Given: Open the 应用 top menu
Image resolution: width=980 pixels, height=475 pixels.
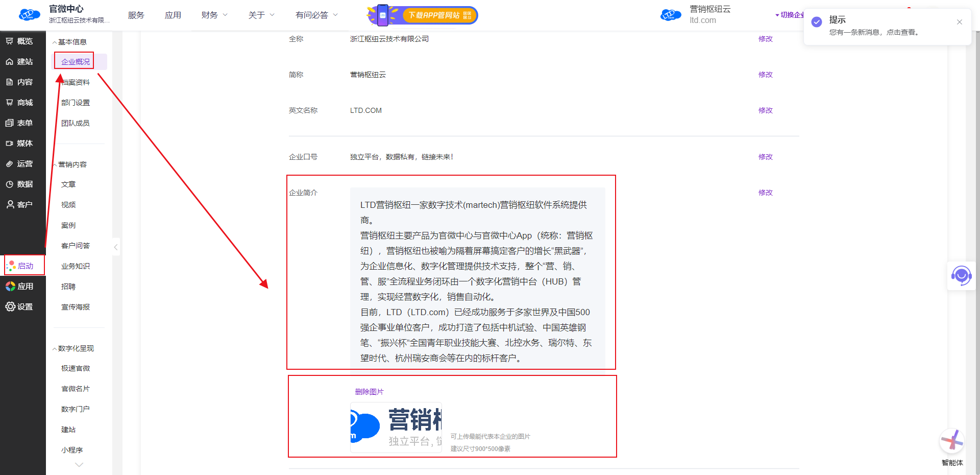Looking at the screenshot, I should (173, 15).
